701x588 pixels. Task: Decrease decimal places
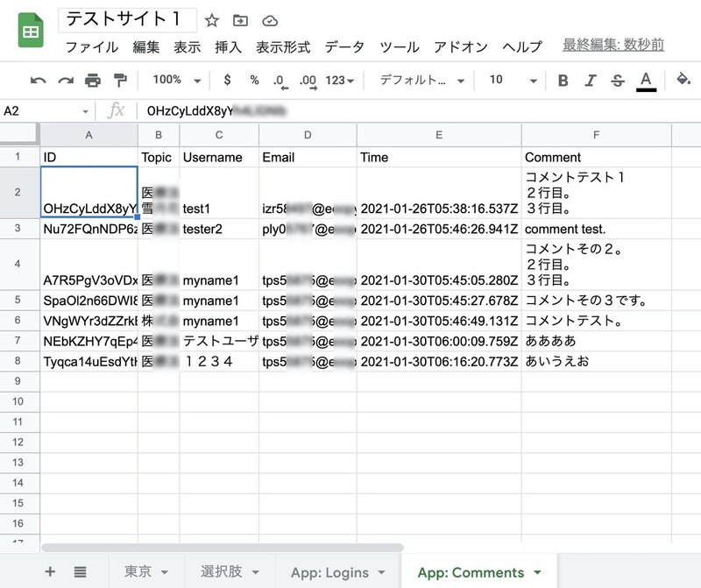click(280, 81)
